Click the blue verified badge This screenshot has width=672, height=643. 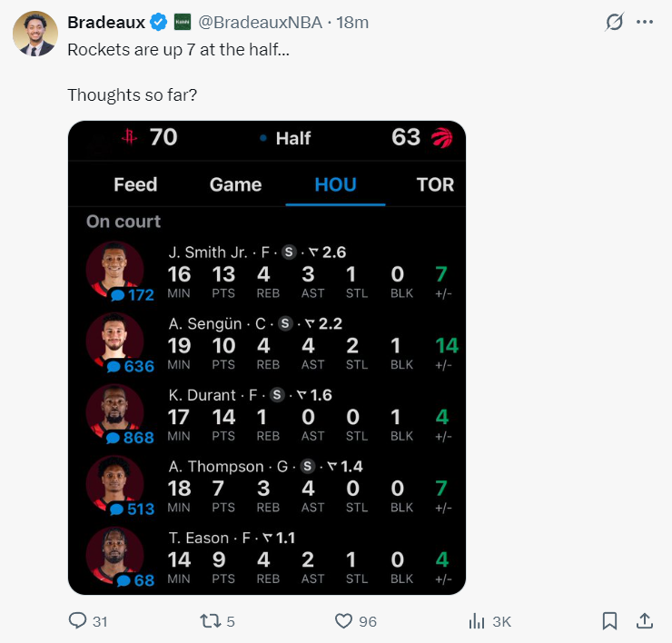pyautogui.click(x=158, y=22)
